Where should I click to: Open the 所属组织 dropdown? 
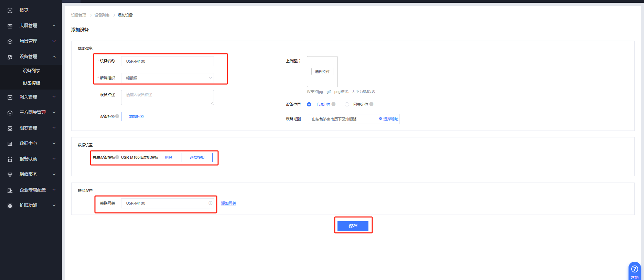coord(168,78)
